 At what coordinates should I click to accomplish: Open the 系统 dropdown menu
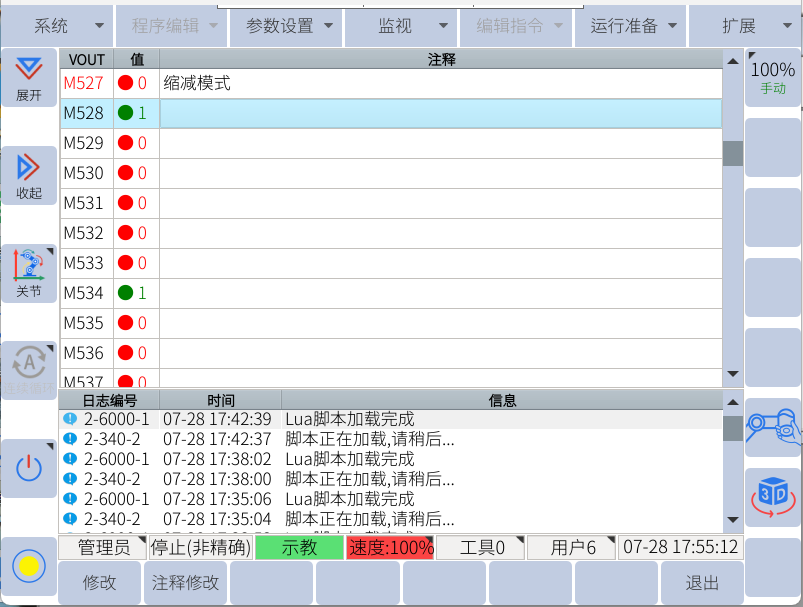tap(58, 26)
